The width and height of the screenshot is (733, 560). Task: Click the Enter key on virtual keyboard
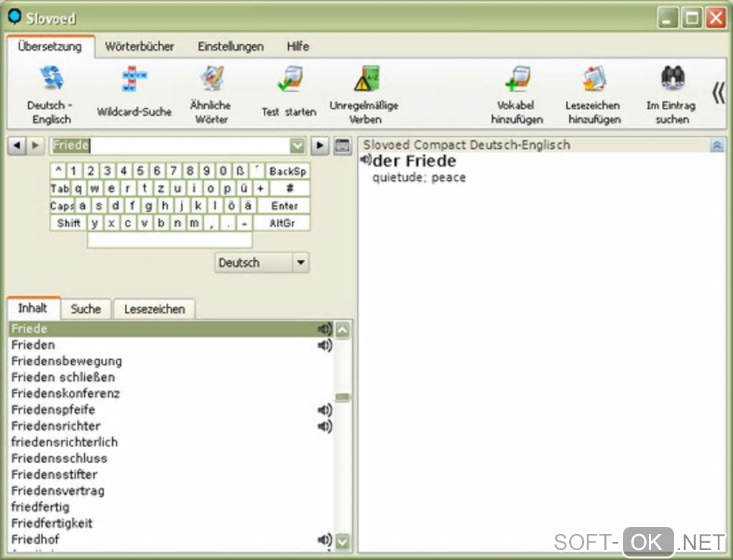285,206
